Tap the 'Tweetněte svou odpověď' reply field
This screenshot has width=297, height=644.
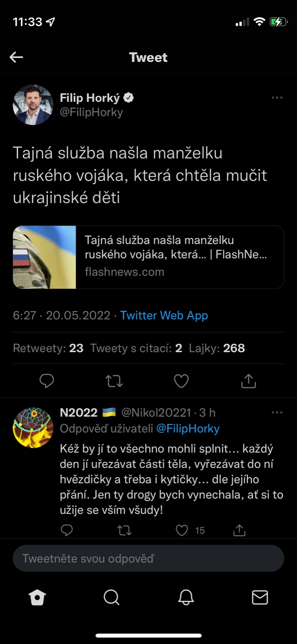click(148, 558)
